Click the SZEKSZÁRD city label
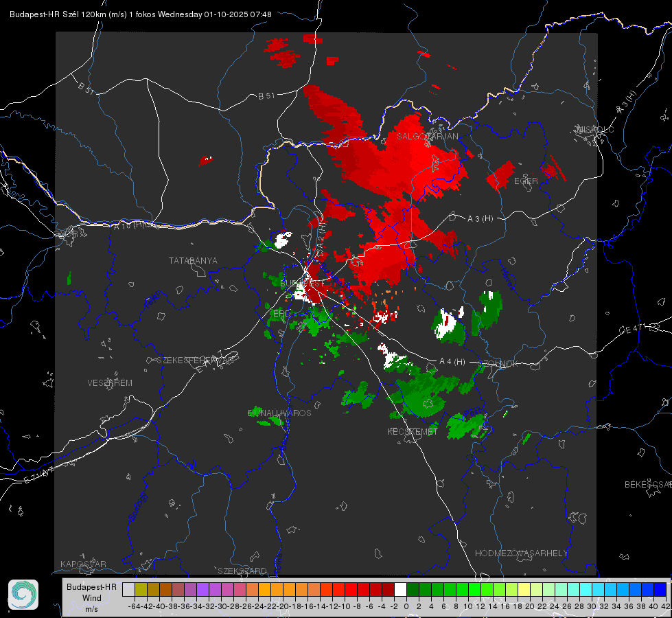Viewport: 672px width, 618px height. pyautogui.click(x=242, y=571)
